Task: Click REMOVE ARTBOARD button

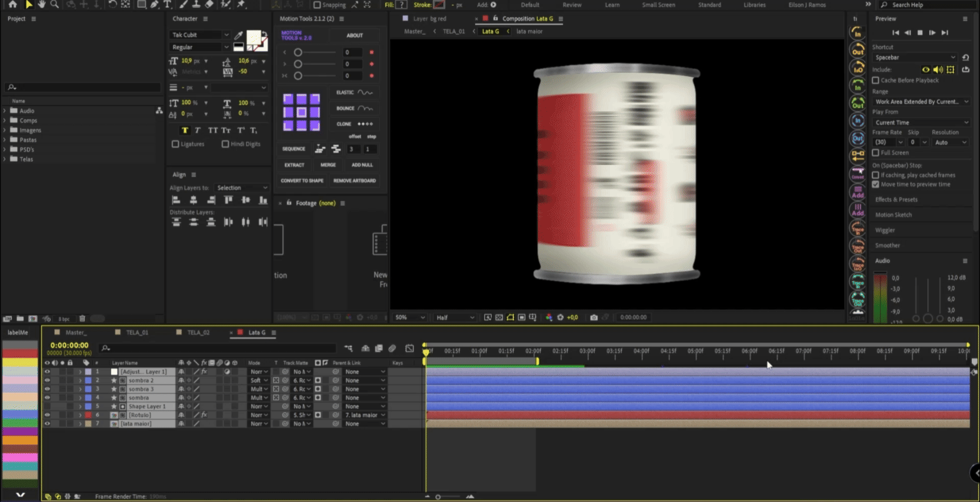Action: 355,181
